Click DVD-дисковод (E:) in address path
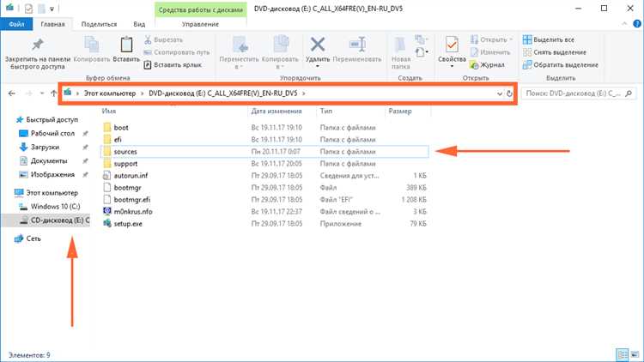This screenshot has height=362, width=644. [223, 94]
